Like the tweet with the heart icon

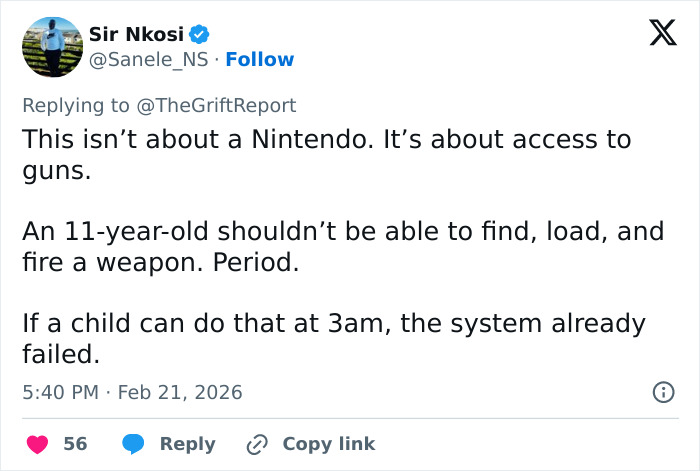point(35,444)
